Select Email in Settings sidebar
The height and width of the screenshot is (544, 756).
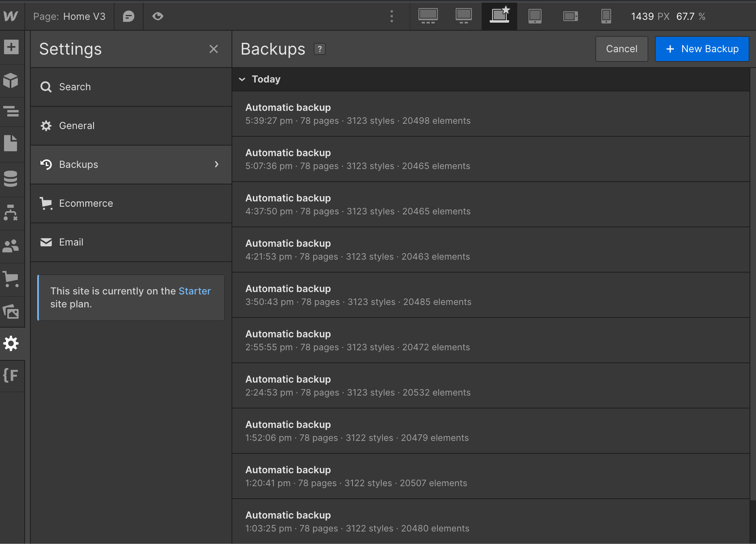(71, 242)
